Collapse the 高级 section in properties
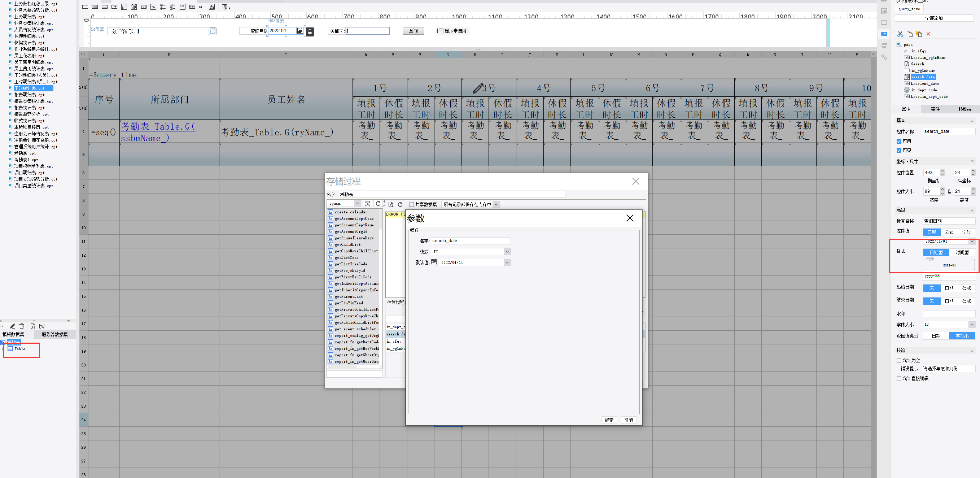 972,210
